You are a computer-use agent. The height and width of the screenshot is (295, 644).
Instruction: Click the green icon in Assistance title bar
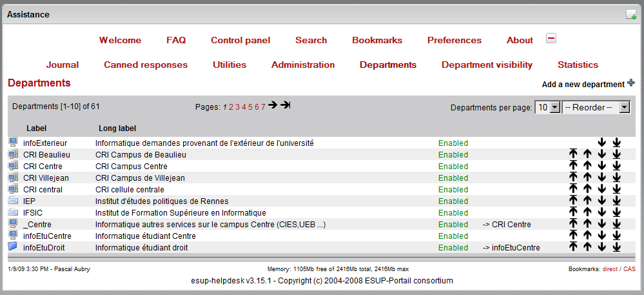tap(630, 15)
